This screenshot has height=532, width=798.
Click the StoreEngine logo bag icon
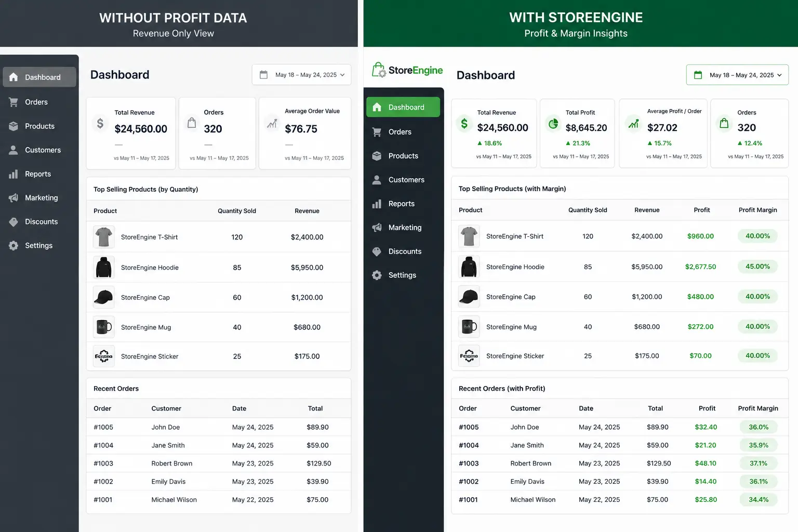point(379,70)
